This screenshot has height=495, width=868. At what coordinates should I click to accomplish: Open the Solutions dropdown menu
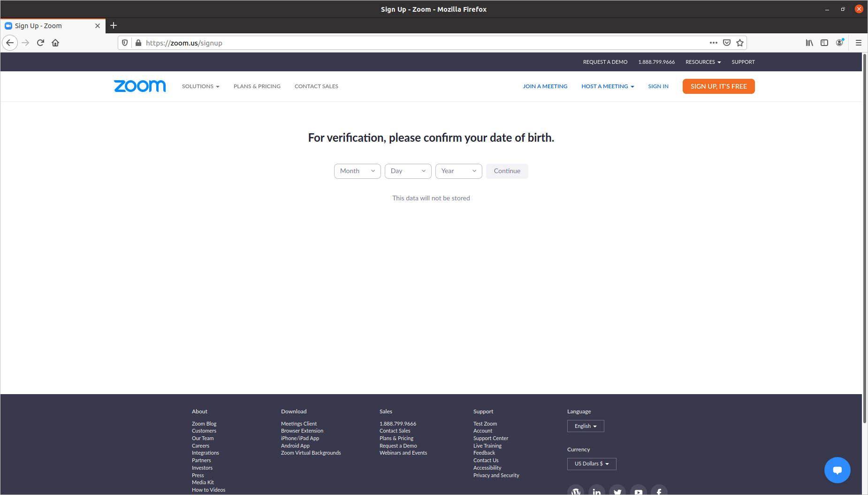[201, 86]
